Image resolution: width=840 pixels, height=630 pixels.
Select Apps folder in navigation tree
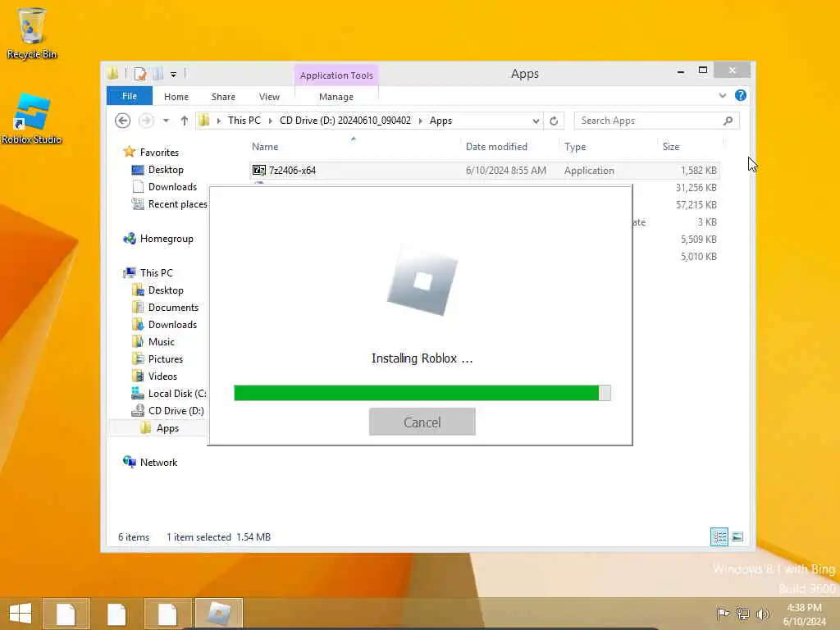[x=167, y=428]
